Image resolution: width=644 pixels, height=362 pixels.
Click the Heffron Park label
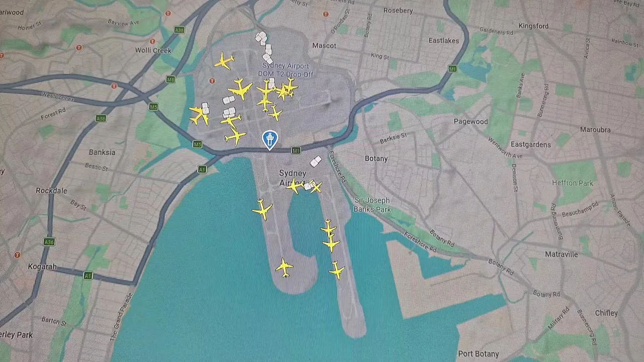pyautogui.click(x=573, y=183)
